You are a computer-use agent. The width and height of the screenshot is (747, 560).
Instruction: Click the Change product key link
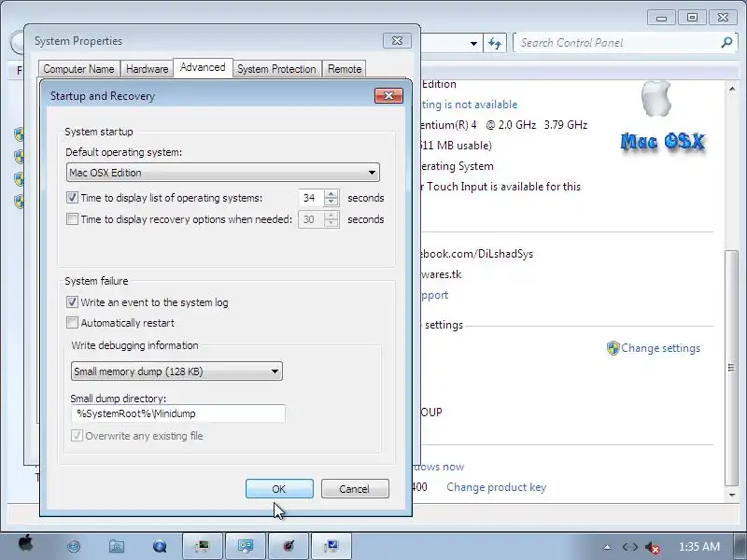coord(497,487)
